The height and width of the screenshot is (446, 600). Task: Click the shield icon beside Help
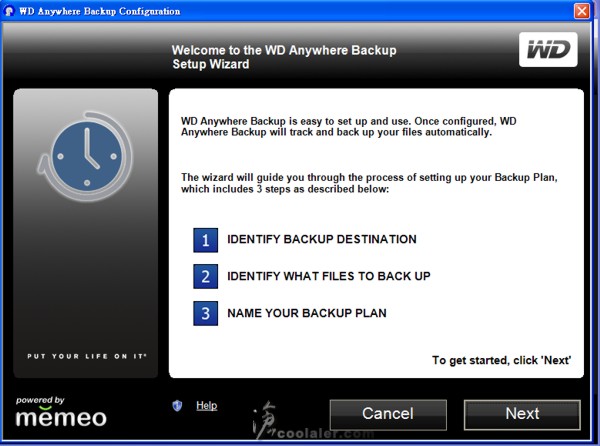click(177, 405)
